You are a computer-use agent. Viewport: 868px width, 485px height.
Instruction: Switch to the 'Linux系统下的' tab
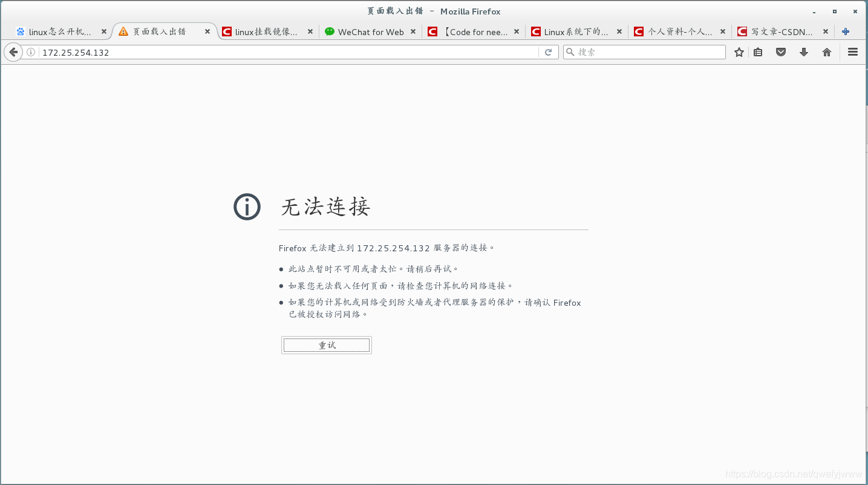(x=576, y=32)
